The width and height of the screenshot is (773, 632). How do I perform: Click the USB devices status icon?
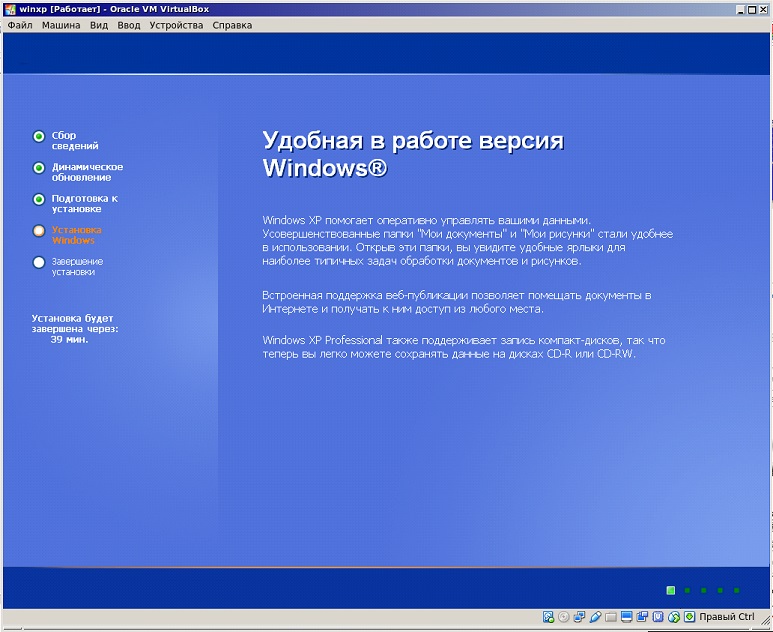tap(596, 617)
